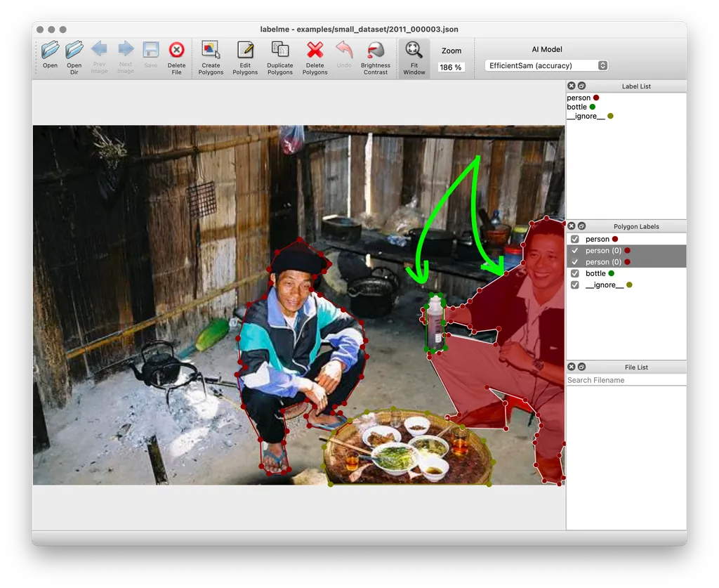Click the Delete Polygons red X icon
Viewport: 719px width, 588px height.
tap(315, 51)
